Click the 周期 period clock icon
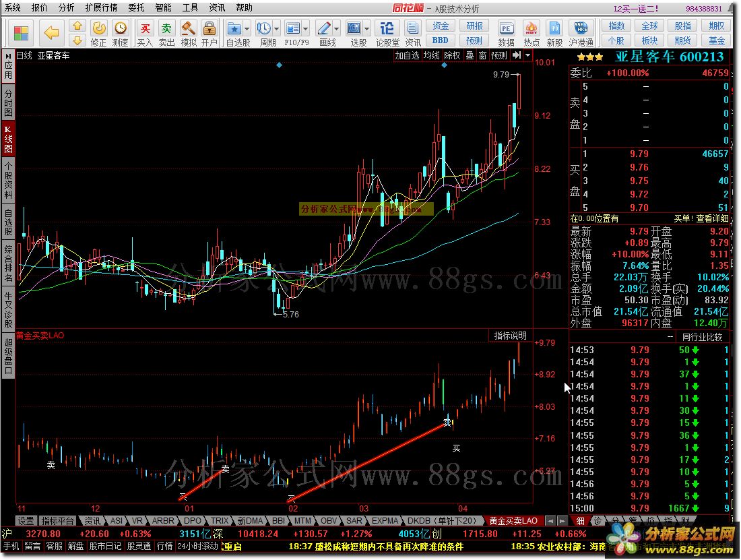Screen dimensions: 741x560 (x=264, y=28)
